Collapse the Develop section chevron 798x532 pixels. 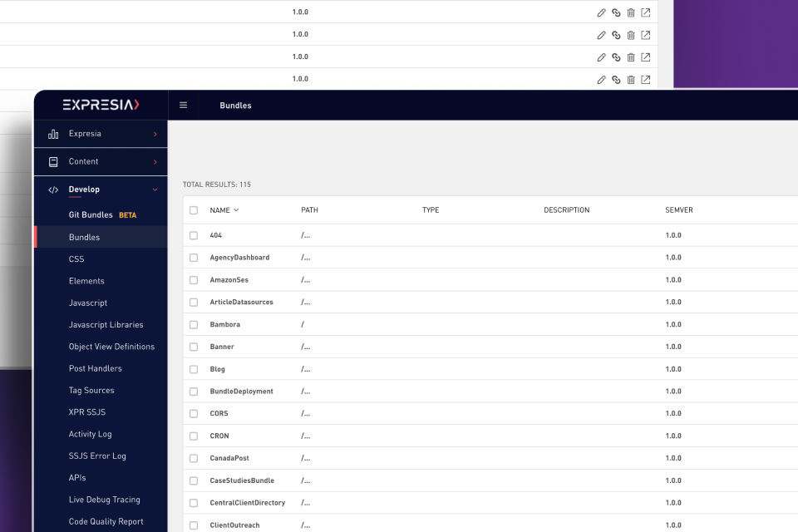pos(155,190)
